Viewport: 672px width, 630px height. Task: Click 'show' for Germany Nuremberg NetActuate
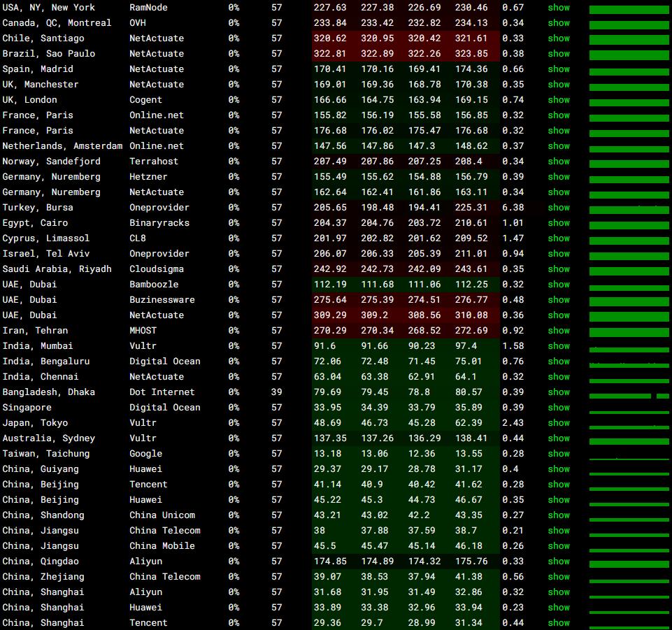coord(559,192)
